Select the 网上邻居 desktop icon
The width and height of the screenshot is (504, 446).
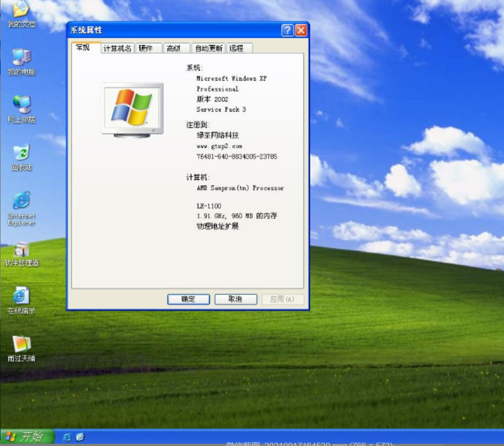(x=21, y=109)
